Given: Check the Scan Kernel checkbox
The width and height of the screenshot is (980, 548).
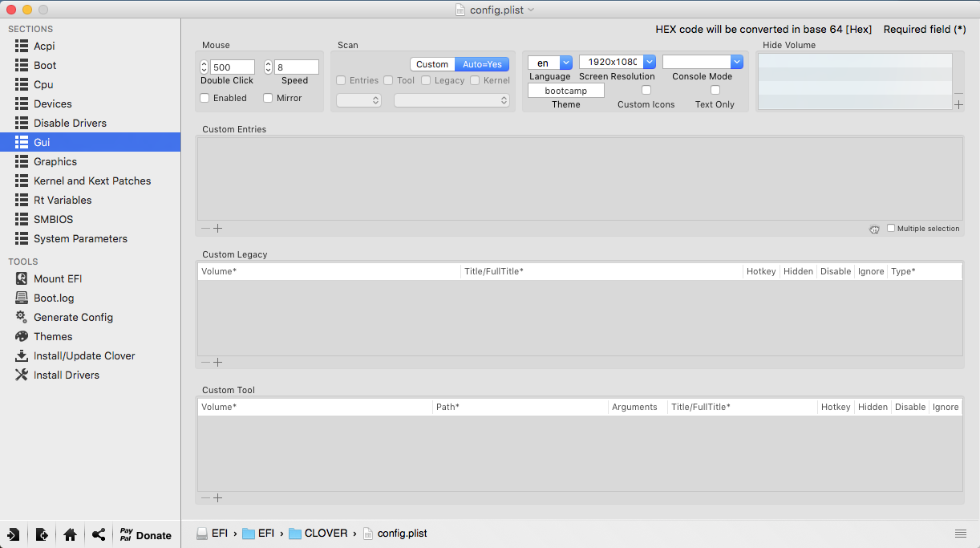Looking at the screenshot, I should click(x=475, y=80).
